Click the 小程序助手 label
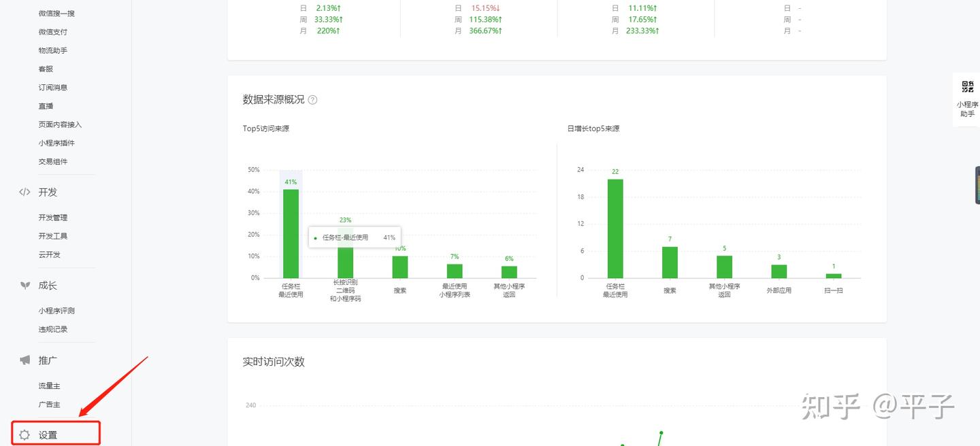Image resolution: width=980 pixels, height=446 pixels. (967, 109)
